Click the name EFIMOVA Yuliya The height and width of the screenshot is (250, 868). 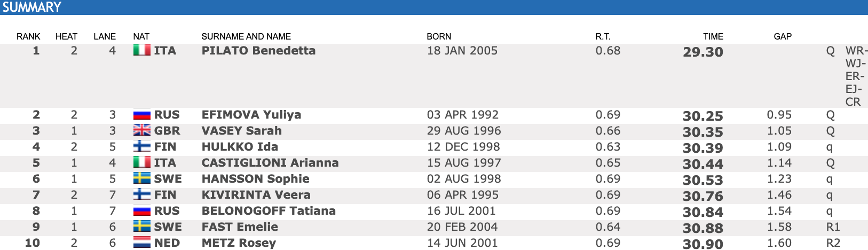coord(251,115)
